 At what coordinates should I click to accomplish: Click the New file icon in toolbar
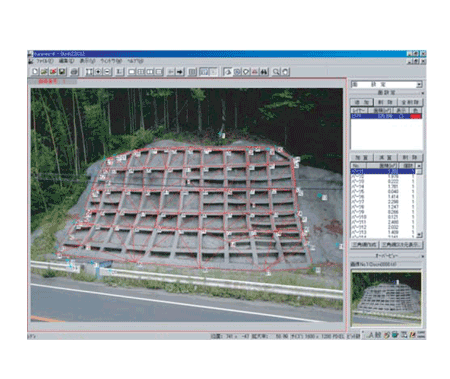(x=35, y=72)
